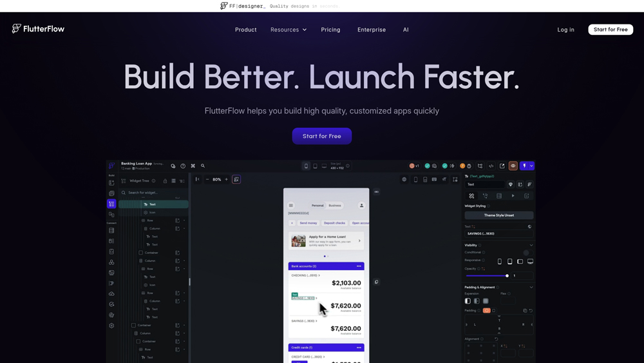Select the first Expansion option

point(468,301)
